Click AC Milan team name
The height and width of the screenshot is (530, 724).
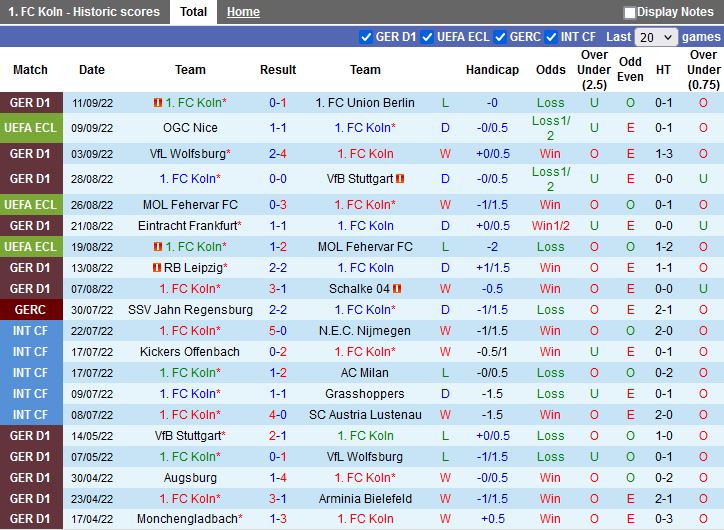click(x=365, y=373)
